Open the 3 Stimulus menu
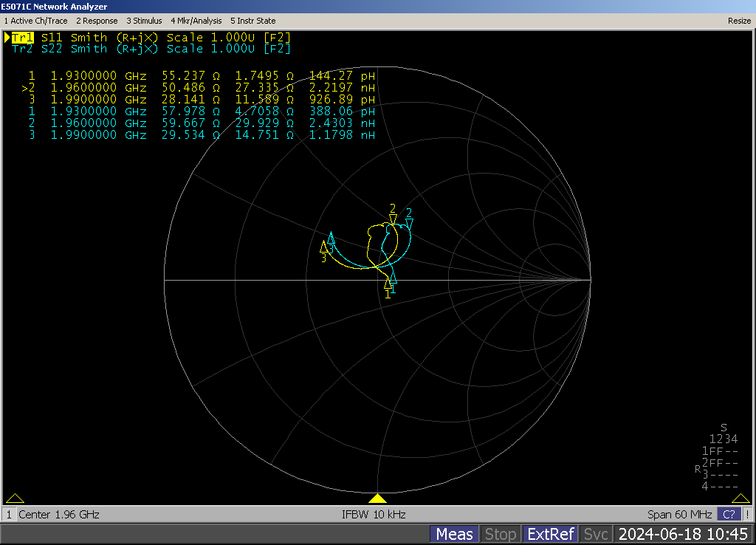Viewport: 756px width, 545px height. click(x=144, y=21)
